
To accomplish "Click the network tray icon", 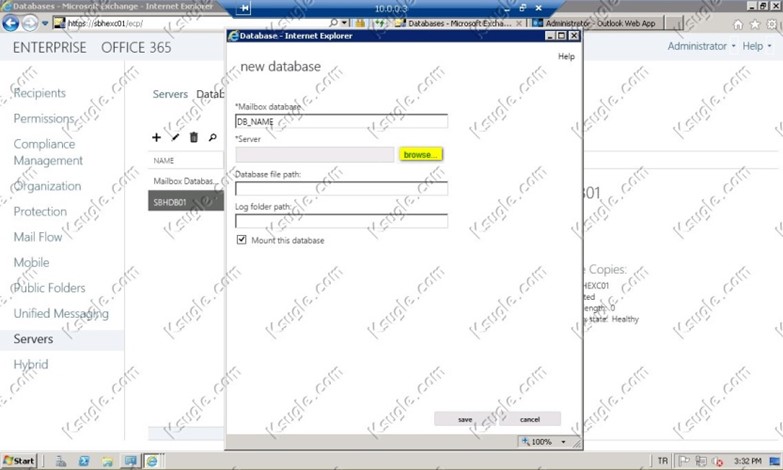I will click(701, 461).
